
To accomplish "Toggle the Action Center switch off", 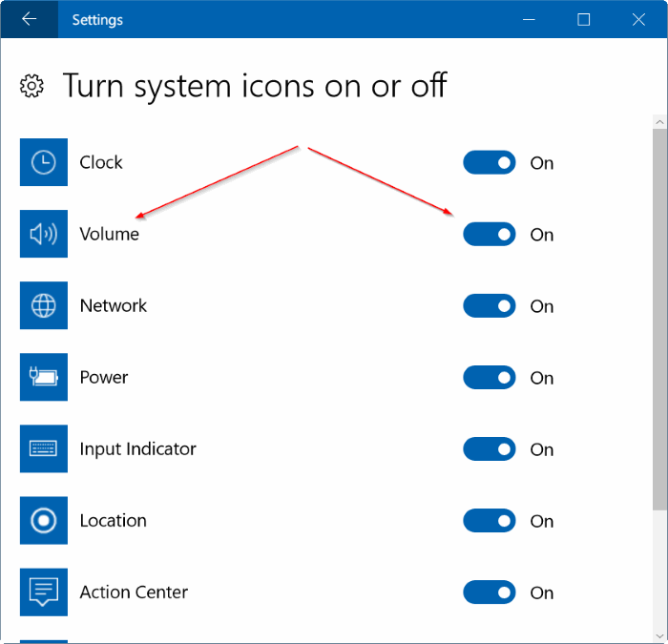I will click(x=489, y=592).
